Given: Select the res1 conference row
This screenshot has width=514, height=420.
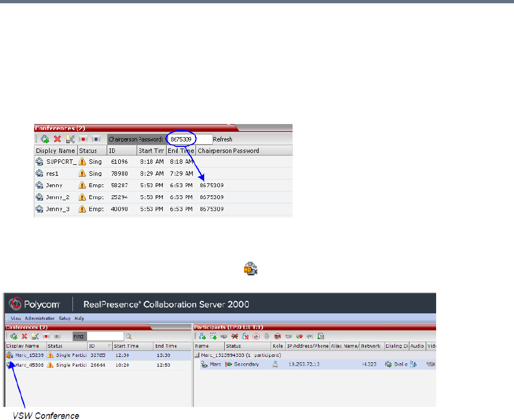Looking at the screenshot, I should point(163,174).
